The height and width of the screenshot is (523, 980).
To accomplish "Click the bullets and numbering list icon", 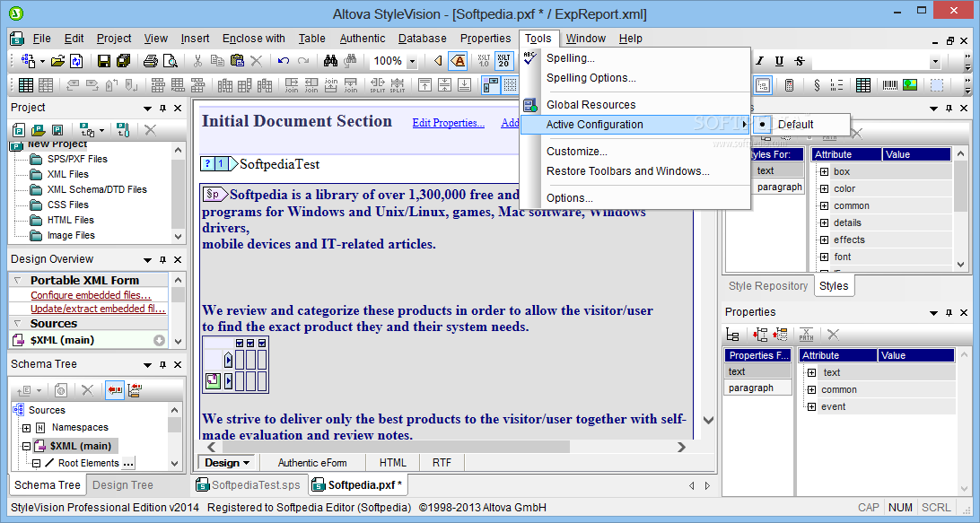I will [x=836, y=85].
